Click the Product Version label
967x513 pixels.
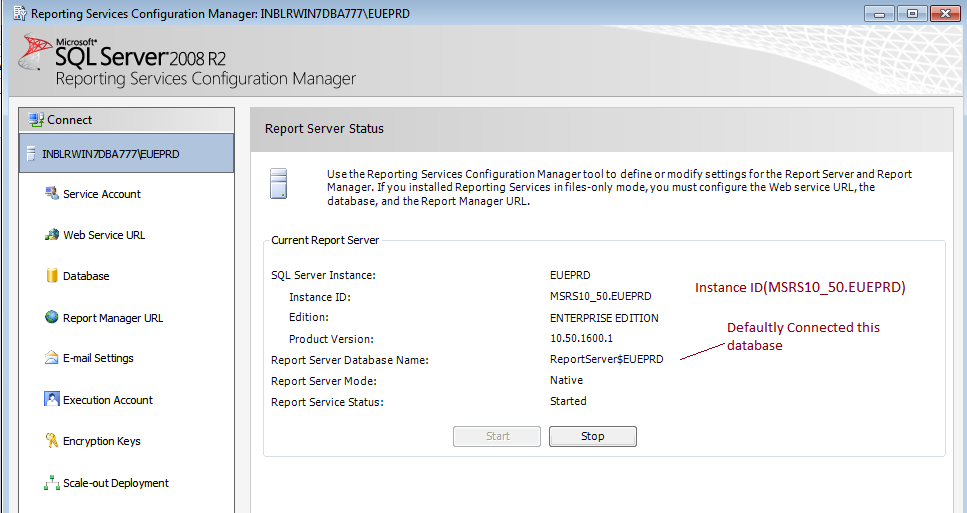pyautogui.click(x=331, y=339)
